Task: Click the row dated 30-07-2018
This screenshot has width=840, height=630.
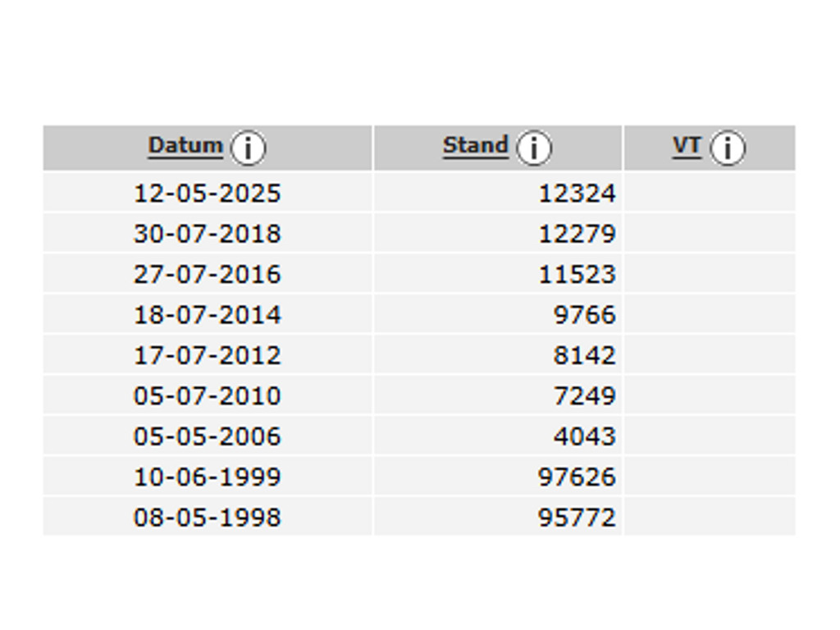Action: point(419,234)
